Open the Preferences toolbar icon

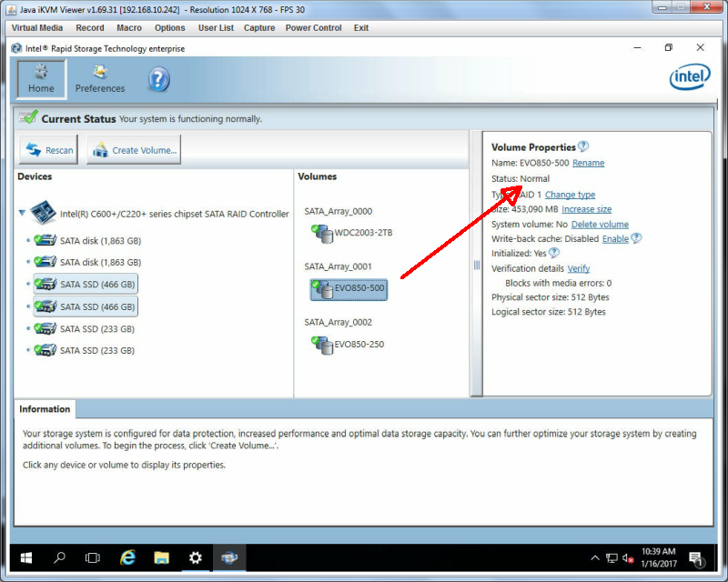tap(100, 79)
